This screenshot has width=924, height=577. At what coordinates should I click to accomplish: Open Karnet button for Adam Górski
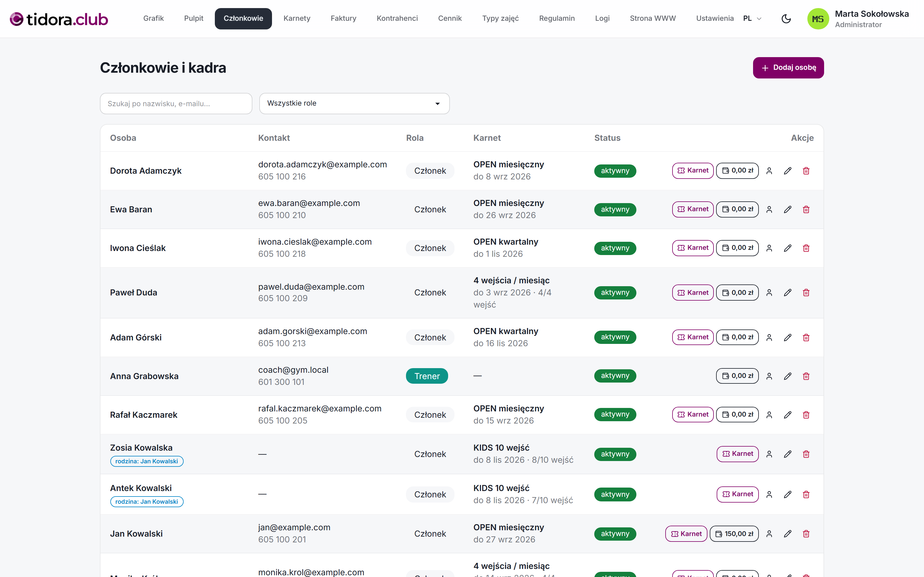[x=693, y=337]
